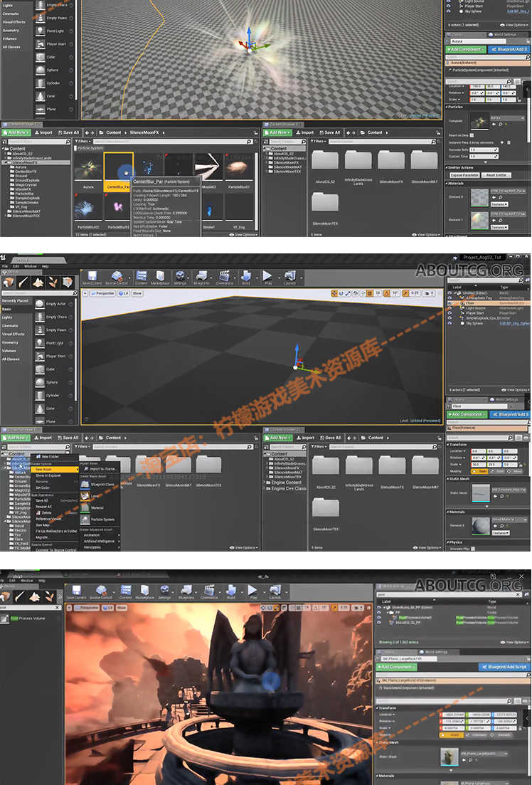Toggle visibility eye for Light Source in the outliner
532x785 pixels.
tap(449, 308)
